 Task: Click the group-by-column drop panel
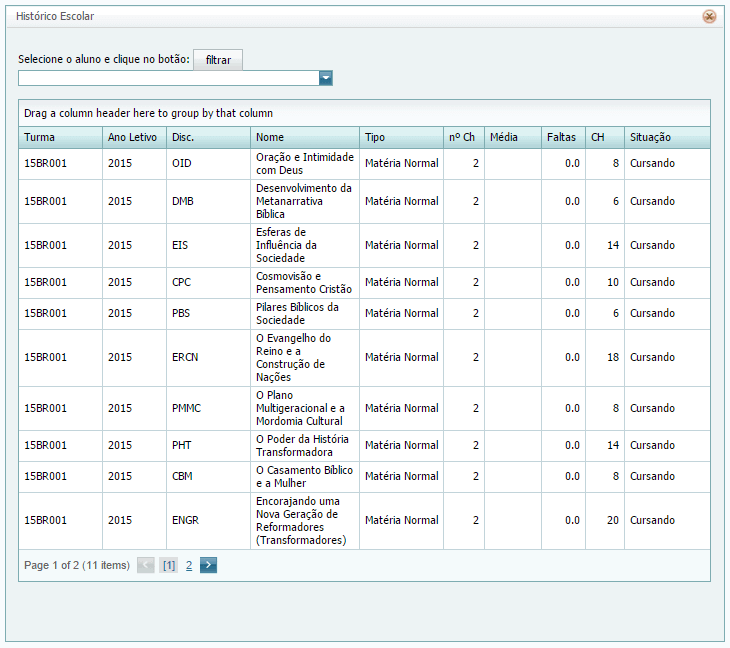365,113
